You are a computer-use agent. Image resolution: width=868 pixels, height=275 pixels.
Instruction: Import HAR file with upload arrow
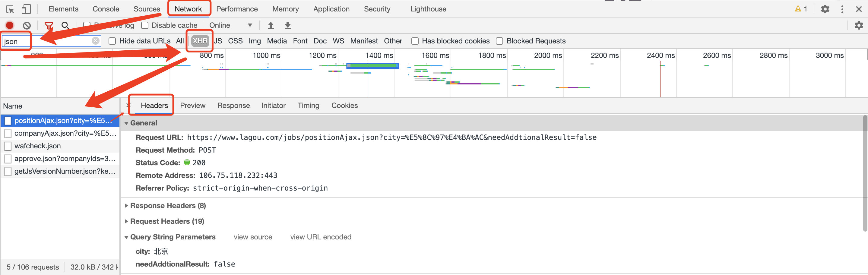point(271,25)
